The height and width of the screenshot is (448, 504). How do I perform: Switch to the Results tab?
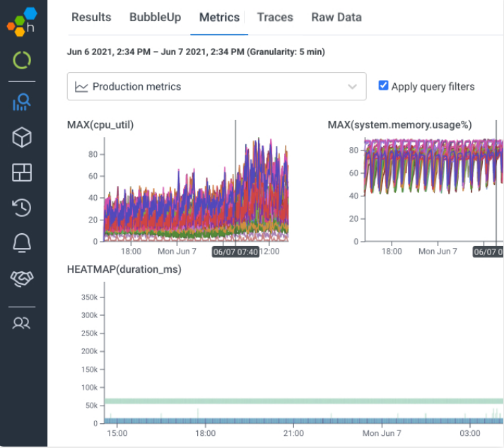pyautogui.click(x=91, y=17)
